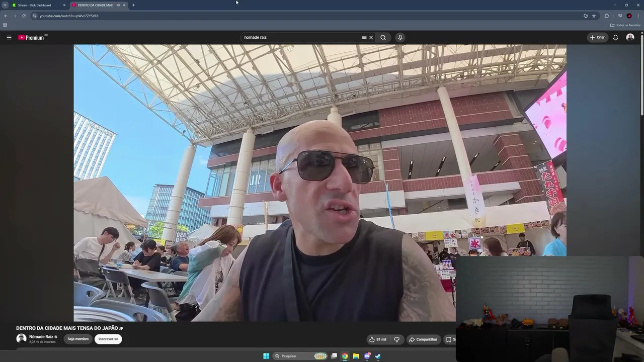This screenshot has width=644, height=362.
Task: Open a new browser tab
Action: (133, 5)
